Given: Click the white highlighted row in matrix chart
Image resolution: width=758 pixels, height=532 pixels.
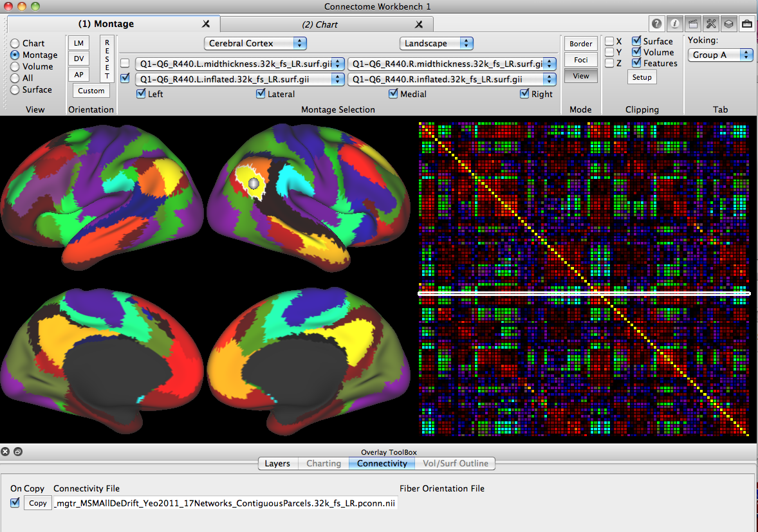Looking at the screenshot, I should pyautogui.click(x=584, y=293).
